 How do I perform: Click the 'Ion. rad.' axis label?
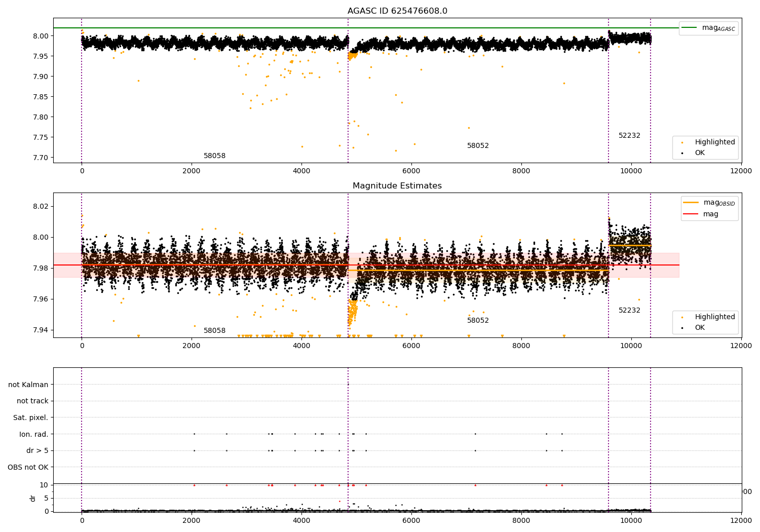click(x=34, y=434)
